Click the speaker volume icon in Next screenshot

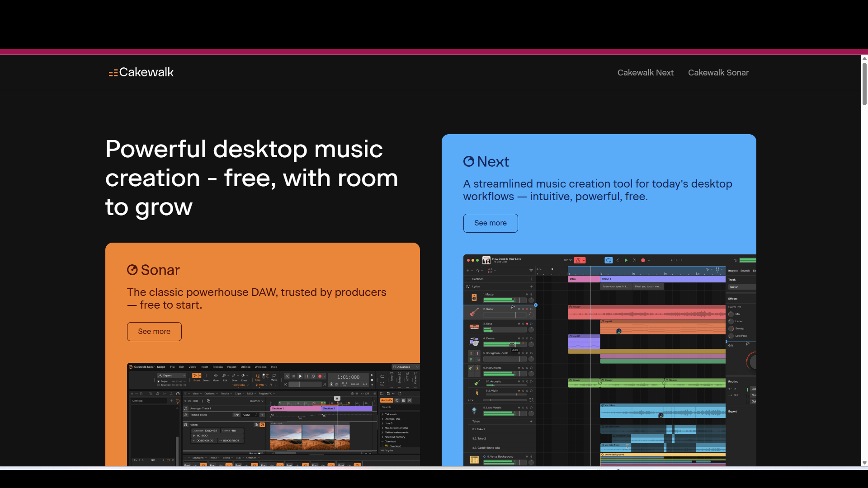point(736,260)
